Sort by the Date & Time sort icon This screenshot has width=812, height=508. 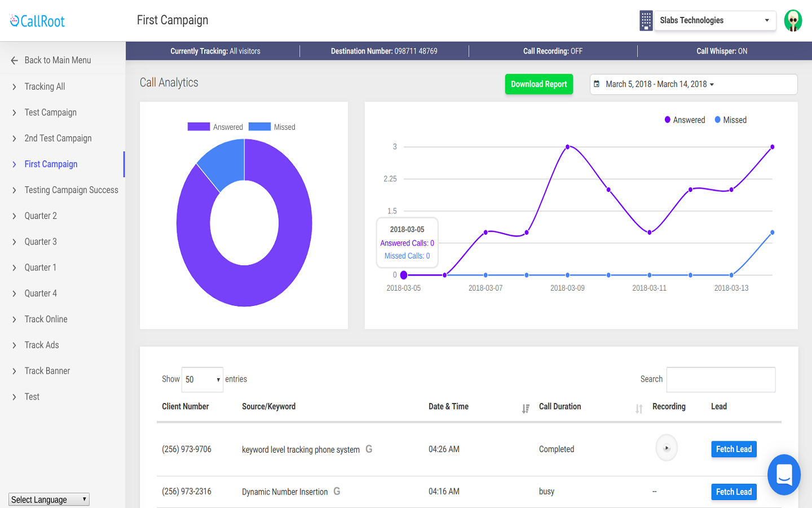526,409
